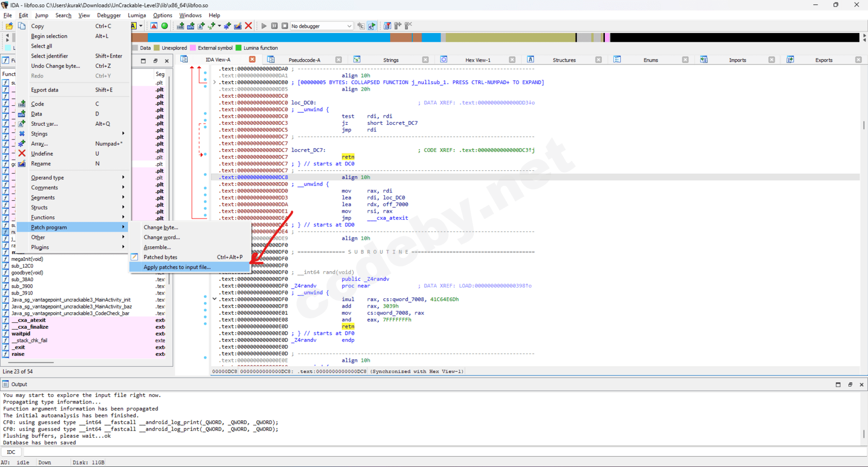Click the first green-plus data toolbar icon
The width and height of the screenshot is (868, 467).
[x=181, y=26]
